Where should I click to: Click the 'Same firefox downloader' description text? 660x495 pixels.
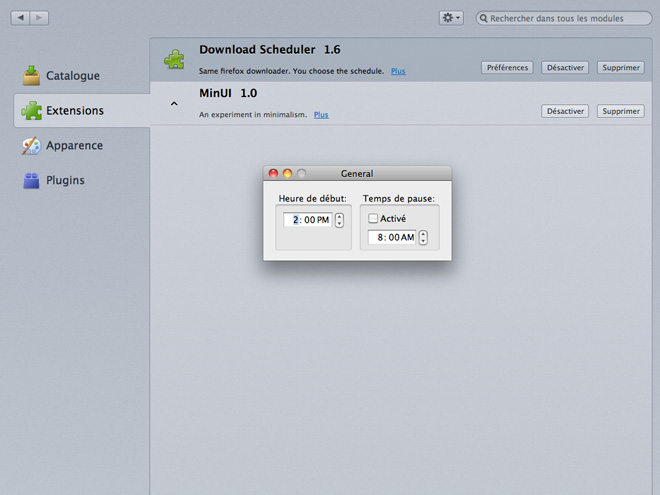pos(291,71)
